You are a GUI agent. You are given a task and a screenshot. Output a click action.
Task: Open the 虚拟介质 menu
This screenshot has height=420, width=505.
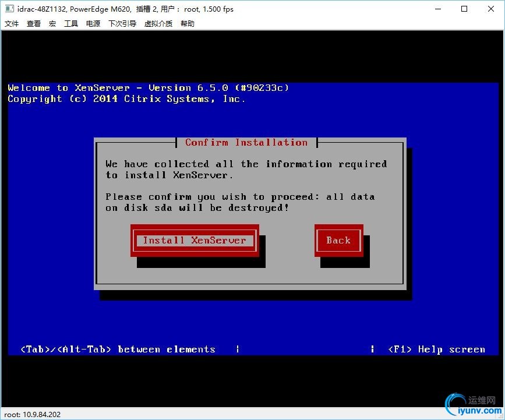tap(158, 23)
